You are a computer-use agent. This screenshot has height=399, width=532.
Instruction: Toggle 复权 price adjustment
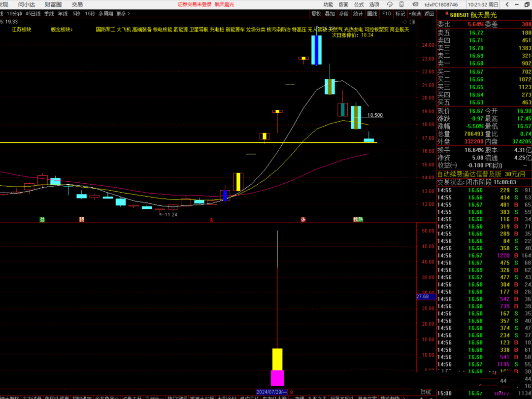[x=316, y=14]
